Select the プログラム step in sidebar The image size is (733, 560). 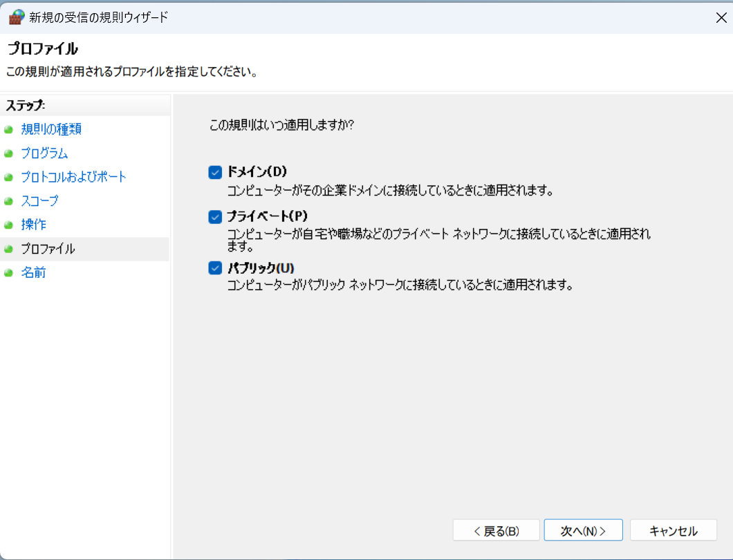pyautogui.click(x=44, y=153)
